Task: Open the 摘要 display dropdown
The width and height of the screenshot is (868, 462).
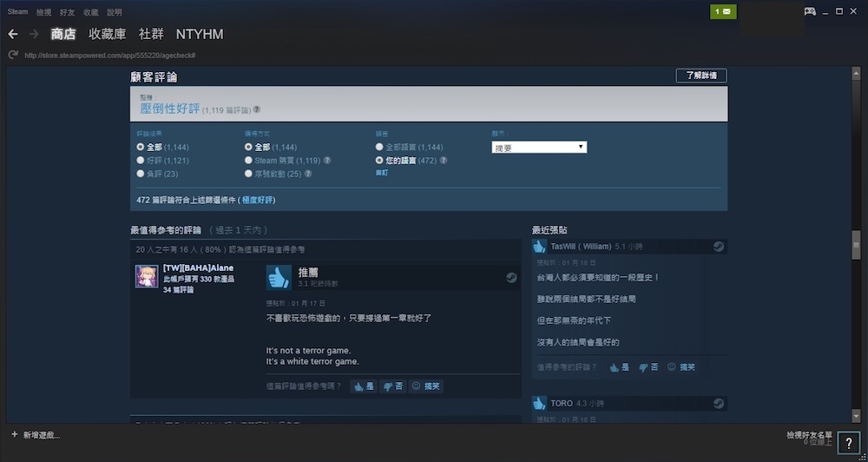Action: coord(539,148)
